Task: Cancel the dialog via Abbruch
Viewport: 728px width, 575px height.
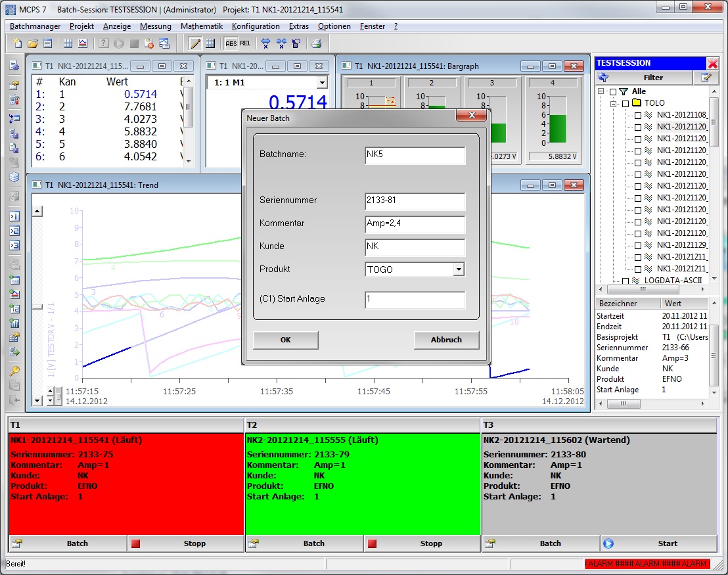Action: coord(446,340)
